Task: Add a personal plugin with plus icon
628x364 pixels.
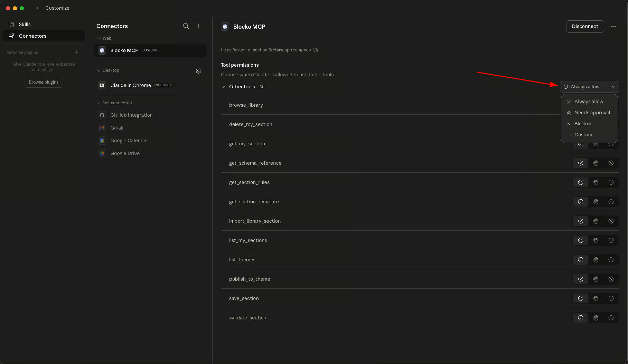Action: (x=77, y=52)
